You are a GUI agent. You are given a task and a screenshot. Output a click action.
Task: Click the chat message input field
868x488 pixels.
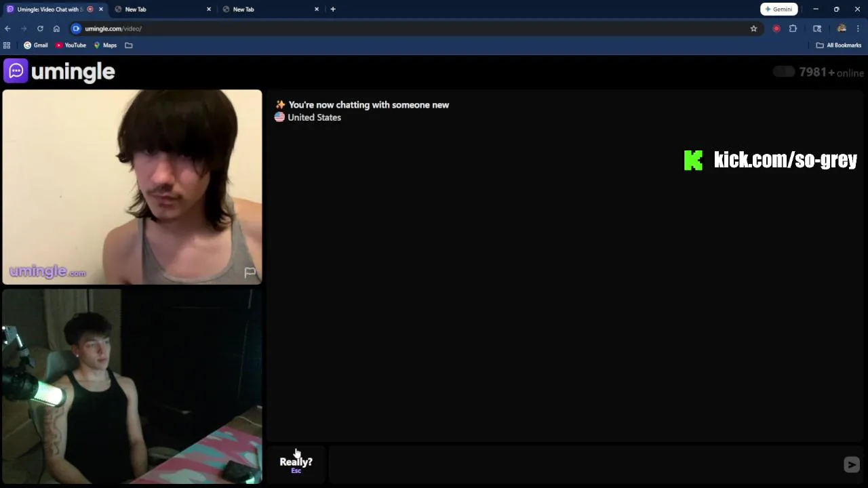[x=585, y=464]
